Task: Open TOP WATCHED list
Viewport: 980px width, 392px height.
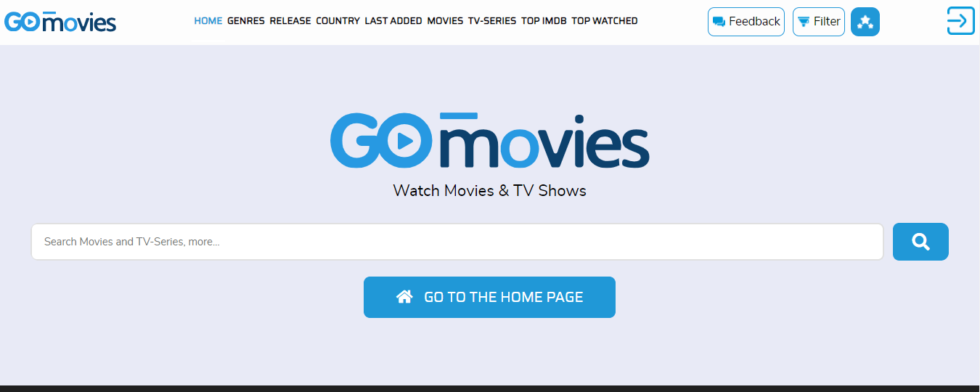Action: [605, 21]
